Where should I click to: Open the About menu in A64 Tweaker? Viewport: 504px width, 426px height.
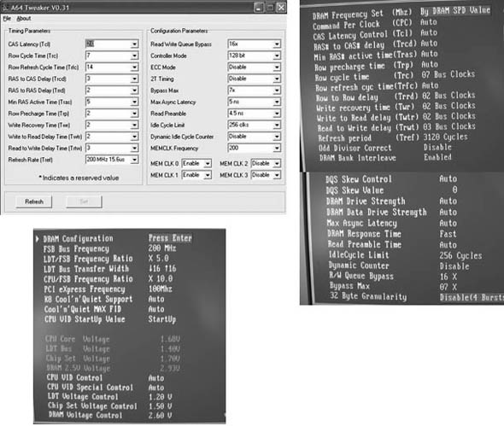pyautogui.click(x=23, y=19)
